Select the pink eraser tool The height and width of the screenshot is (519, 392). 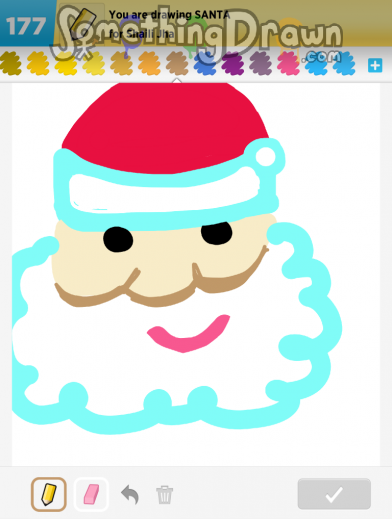click(x=91, y=494)
